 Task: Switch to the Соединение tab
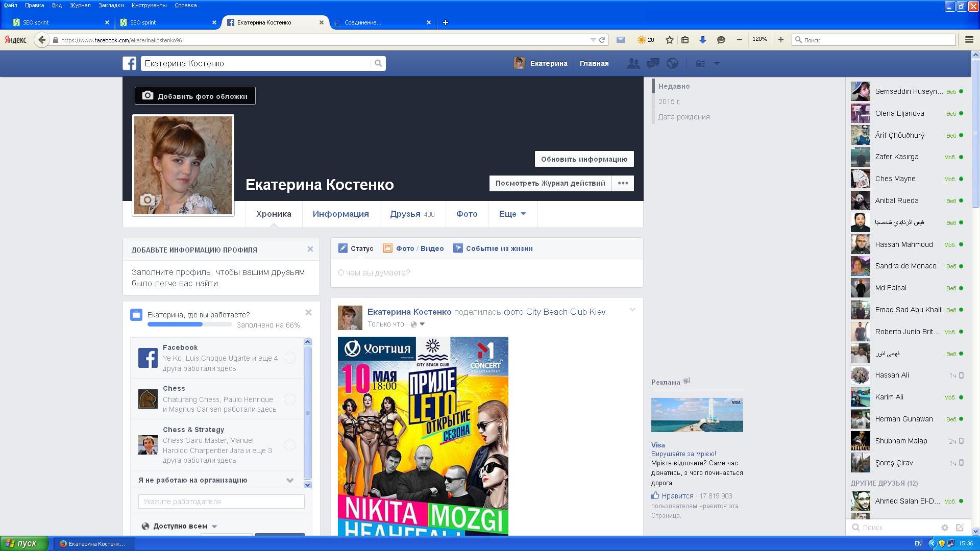pyautogui.click(x=383, y=22)
